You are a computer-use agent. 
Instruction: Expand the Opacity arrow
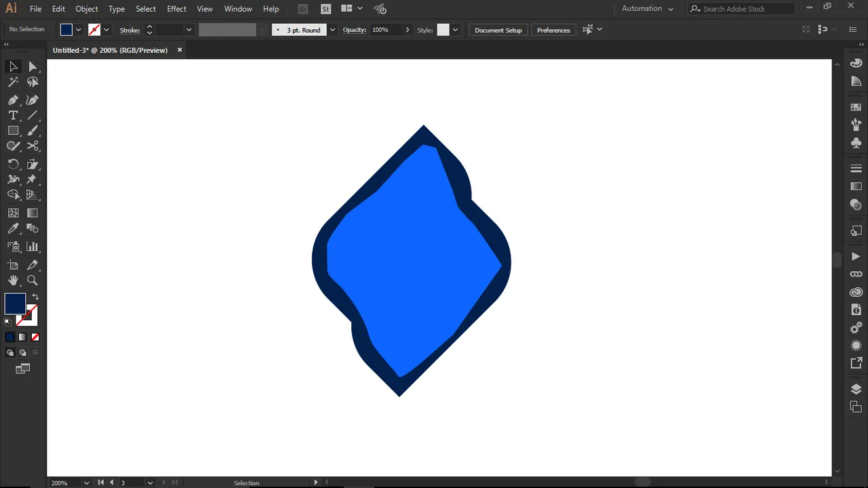[x=408, y=30]
